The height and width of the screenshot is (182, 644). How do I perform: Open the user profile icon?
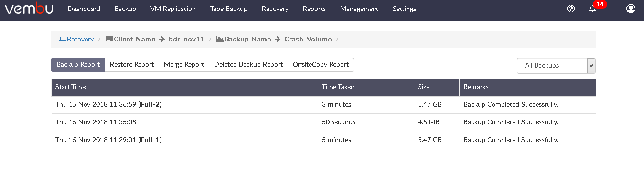click(x=631, y=9)
